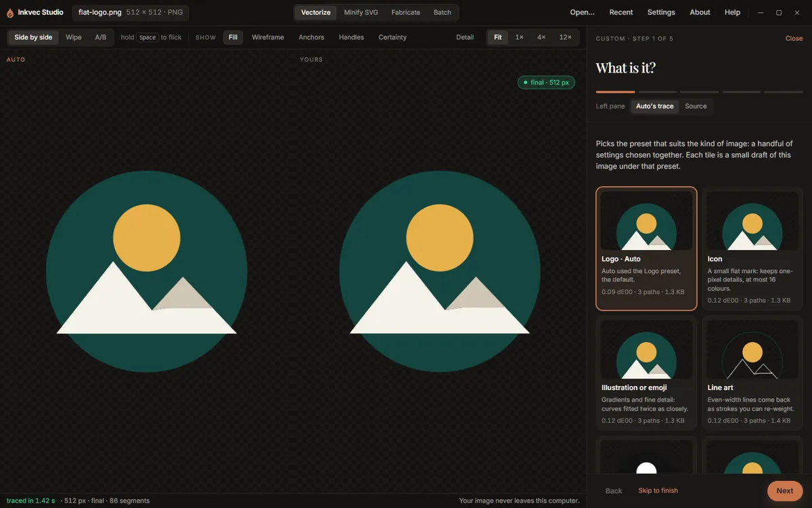Select Source for the left pane
This screenshot has width=812, height=508.
point(696,106)
